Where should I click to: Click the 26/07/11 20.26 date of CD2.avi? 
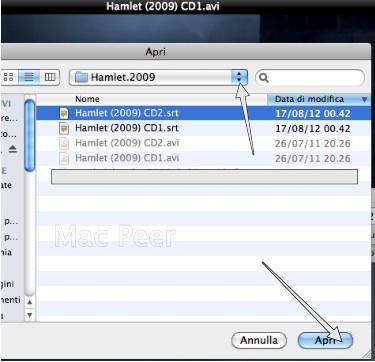pyautogui.click(x=313, y=144)
